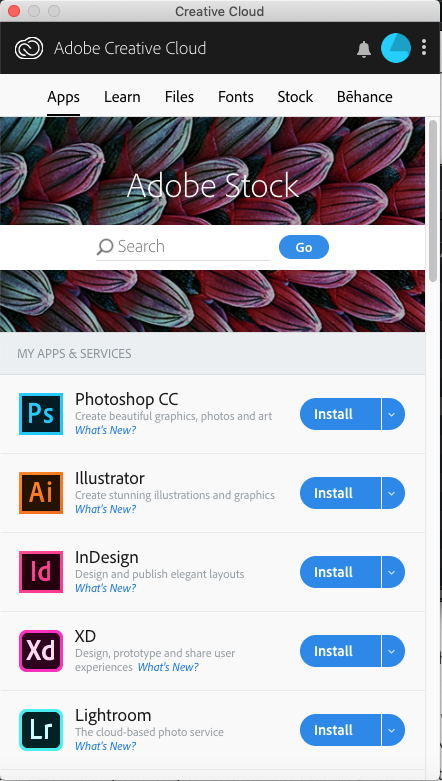Click the Creative Cloud logo icon

click(x=28, y=48)
